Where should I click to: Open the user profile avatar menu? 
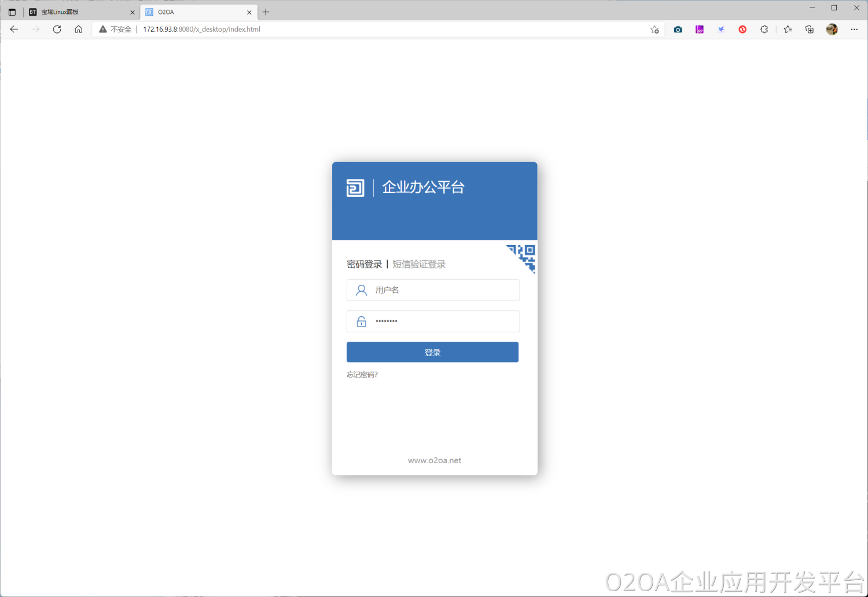point(832,30)
